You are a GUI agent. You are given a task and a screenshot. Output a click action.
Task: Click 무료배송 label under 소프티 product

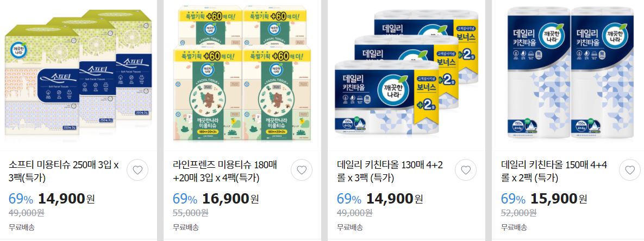21,227
